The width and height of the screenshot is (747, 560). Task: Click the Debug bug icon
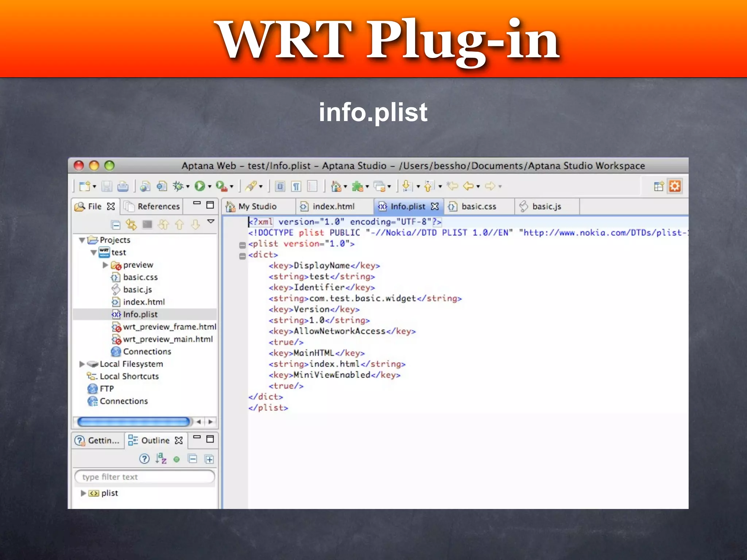[x=178, y=186]
